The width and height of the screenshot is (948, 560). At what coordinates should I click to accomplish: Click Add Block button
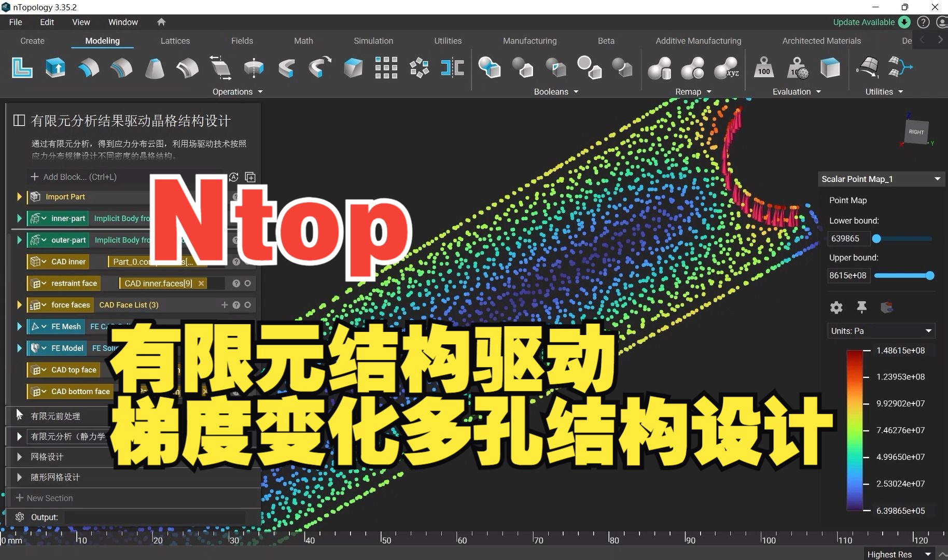(x=74, y=177)
